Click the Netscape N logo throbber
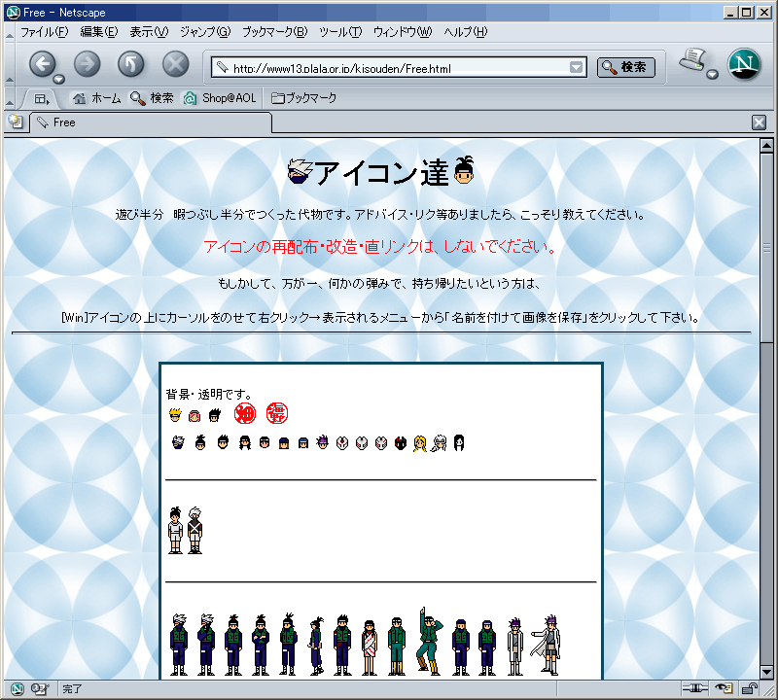Viewport: 778px width, 700px height. tap(743, 64)
